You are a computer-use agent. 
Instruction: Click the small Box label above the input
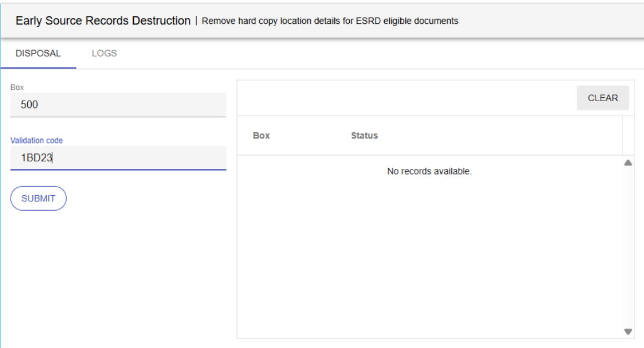point(17,87)
